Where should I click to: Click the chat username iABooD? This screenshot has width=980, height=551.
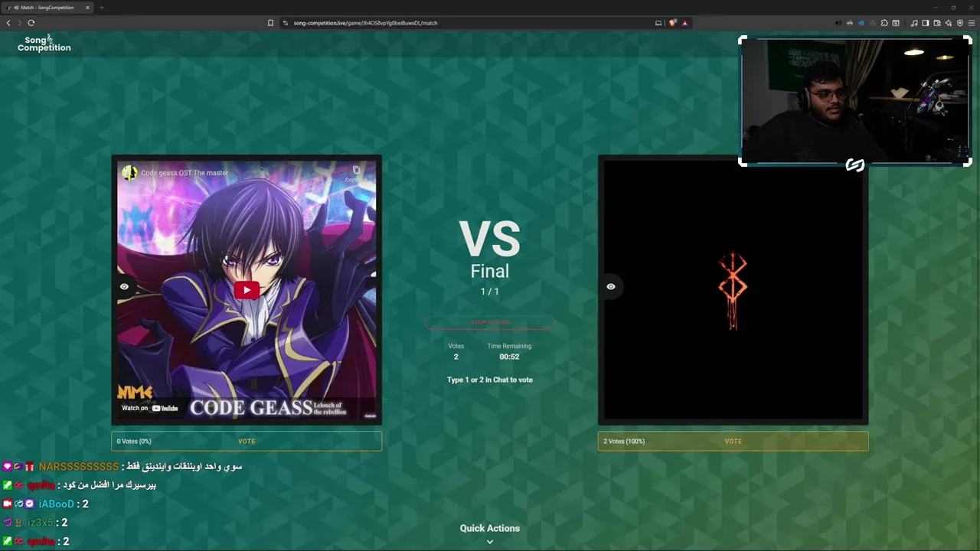coord(57,504)
